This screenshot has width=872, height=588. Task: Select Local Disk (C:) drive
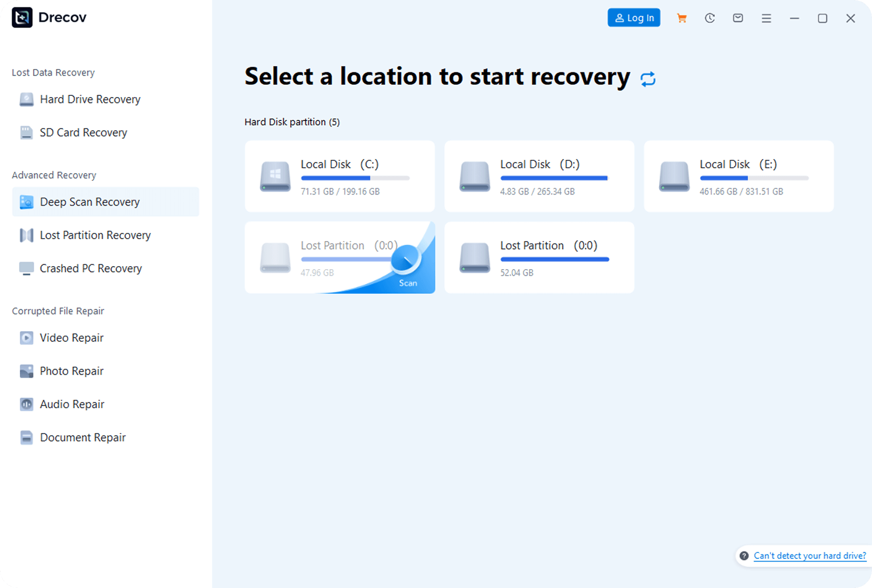click(339, 176)
